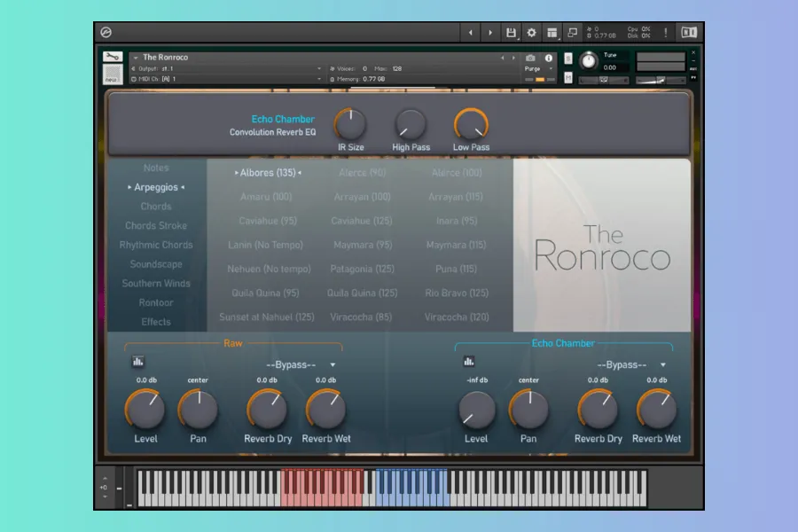This screenshot has height=532, width=798.
Task: Open the instrument info icon
Action: (548, 58)
